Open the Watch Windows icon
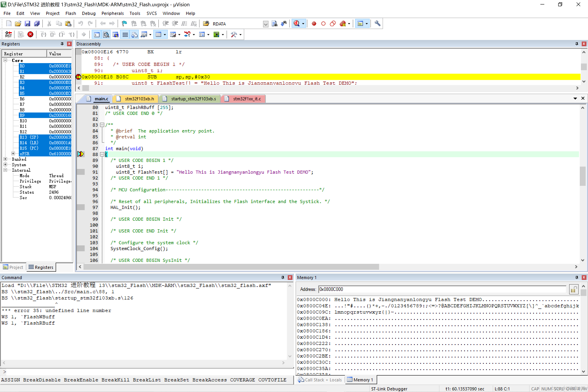Viewport: 588px width, 392px height. (144, 34)
